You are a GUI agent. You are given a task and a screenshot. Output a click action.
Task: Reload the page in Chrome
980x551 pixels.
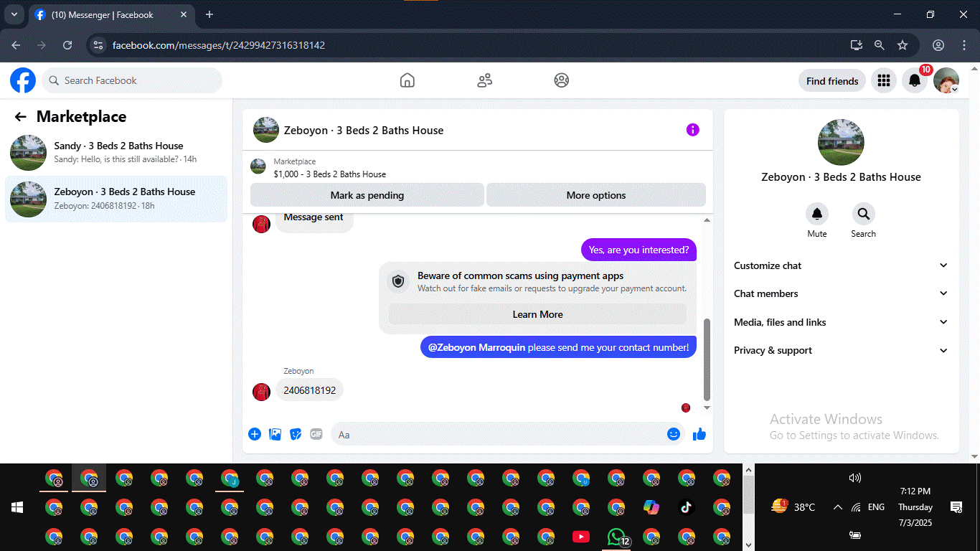(67, 45)
